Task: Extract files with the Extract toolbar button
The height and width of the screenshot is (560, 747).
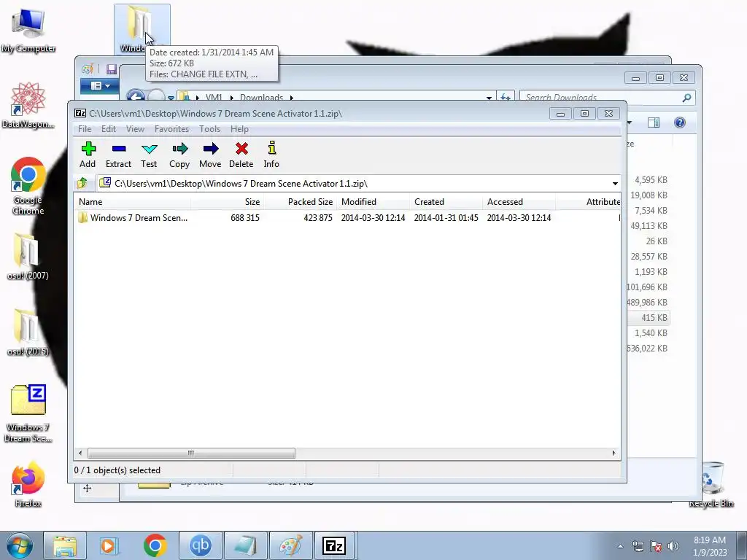Action: pyautogui.click(x=118, y=155)
